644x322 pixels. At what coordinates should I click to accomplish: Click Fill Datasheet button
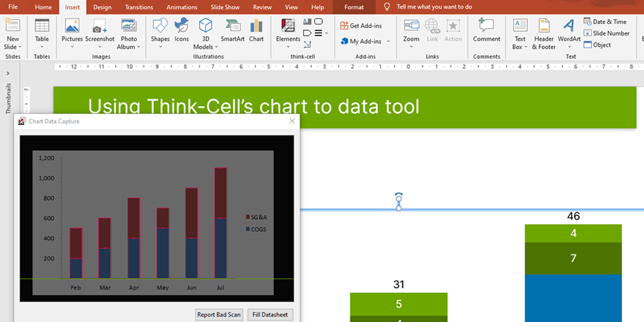click(270, 315)
